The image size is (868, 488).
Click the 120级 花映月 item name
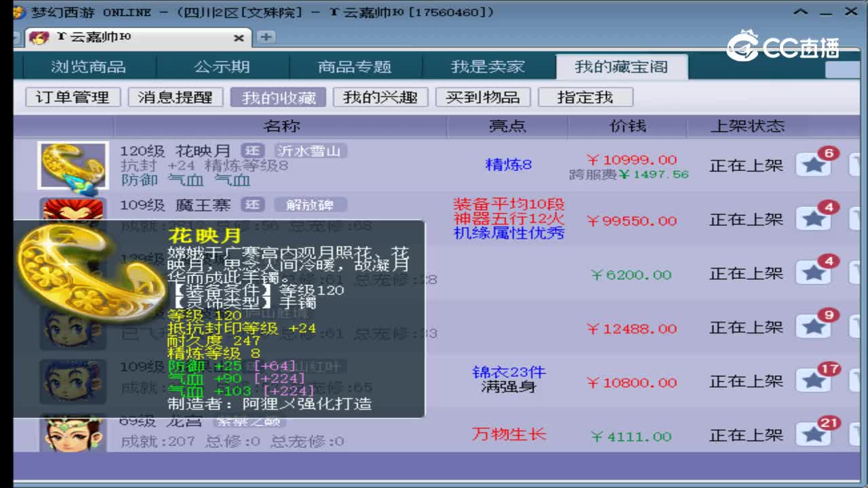tap(176, 150)
